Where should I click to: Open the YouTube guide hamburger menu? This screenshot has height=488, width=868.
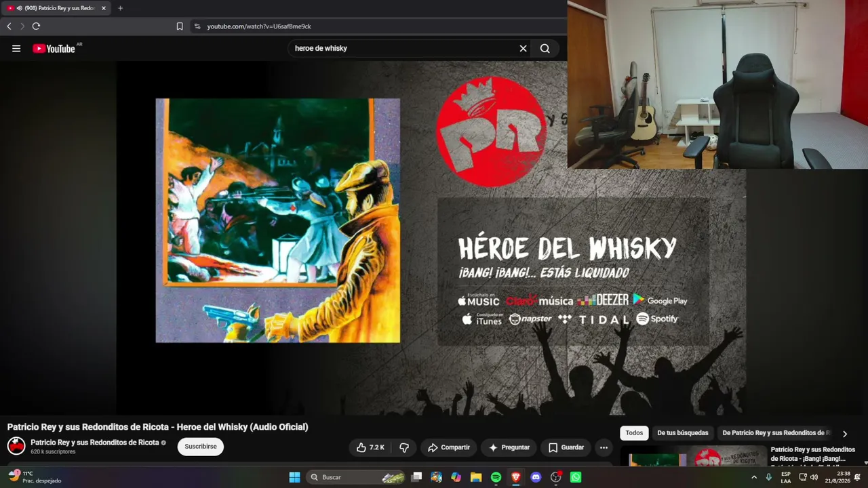point(16,48)
